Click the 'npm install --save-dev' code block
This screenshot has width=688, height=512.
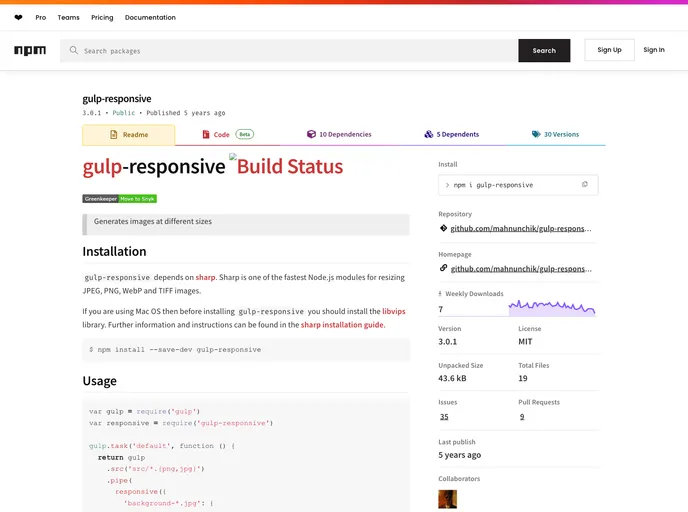coord(246,350)
